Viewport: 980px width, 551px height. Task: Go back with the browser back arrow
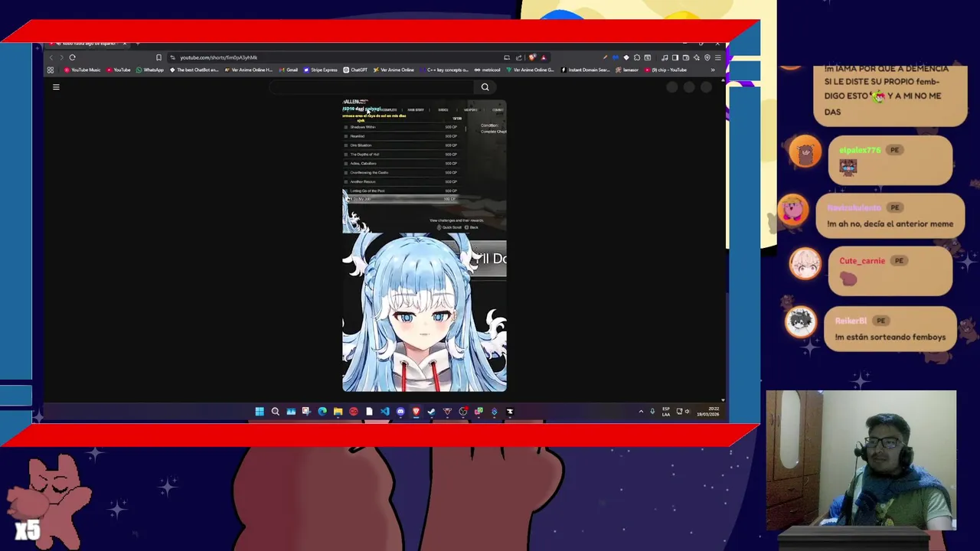51,57
